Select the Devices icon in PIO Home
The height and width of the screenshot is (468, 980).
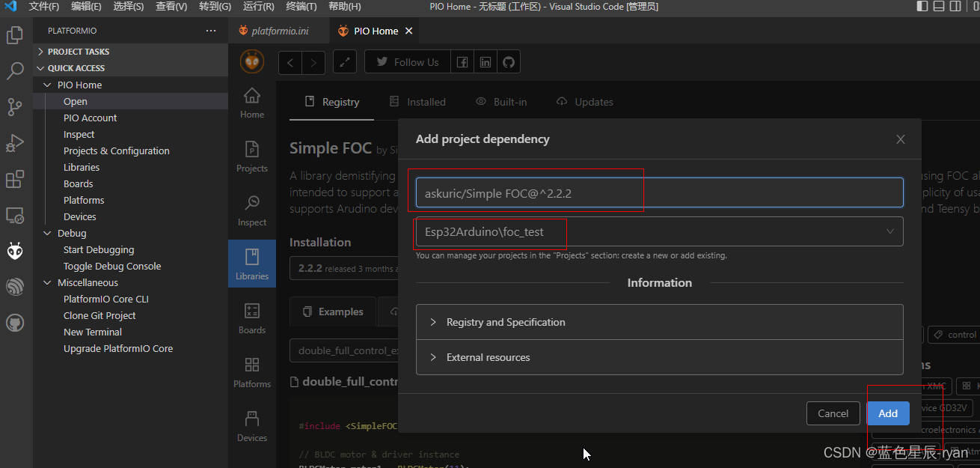(251, 425)
